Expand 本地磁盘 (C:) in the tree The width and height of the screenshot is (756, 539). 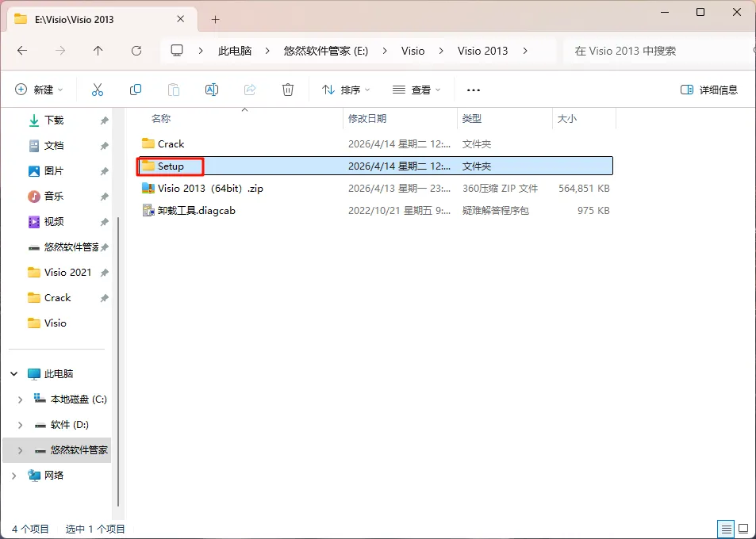(x=20, y=399)
